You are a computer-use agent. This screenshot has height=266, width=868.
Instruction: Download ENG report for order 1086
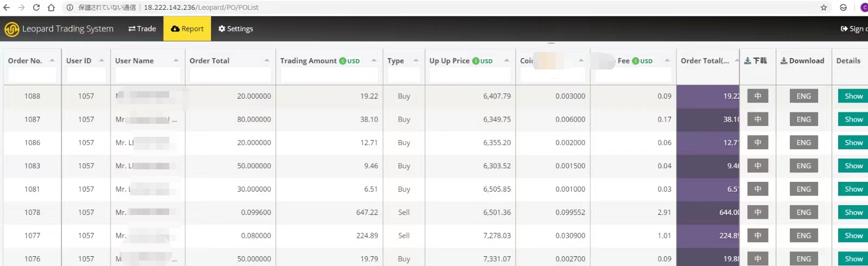click(803, 143)
